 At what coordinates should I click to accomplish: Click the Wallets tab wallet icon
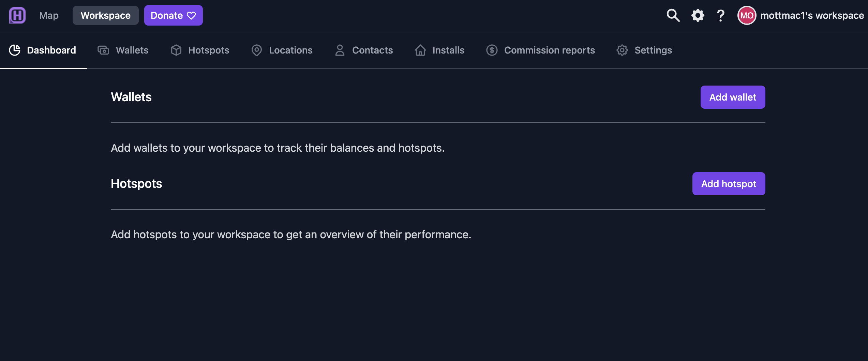tap(103, 50)
